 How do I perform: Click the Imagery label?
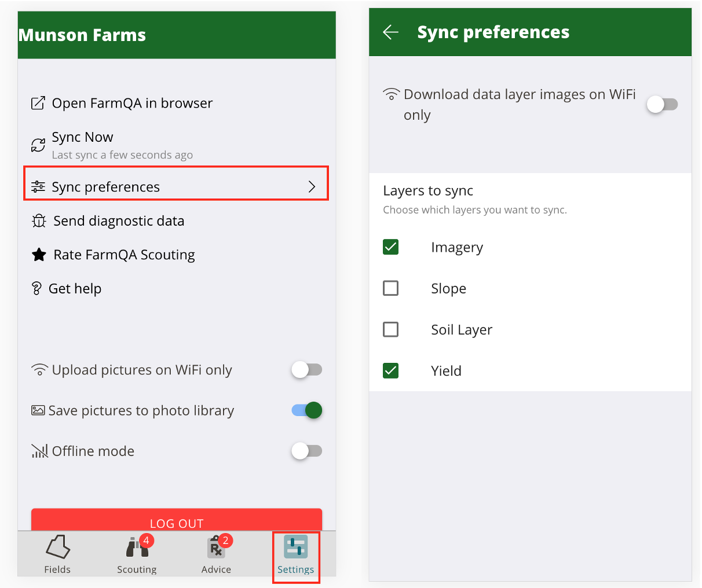[457, 248]
